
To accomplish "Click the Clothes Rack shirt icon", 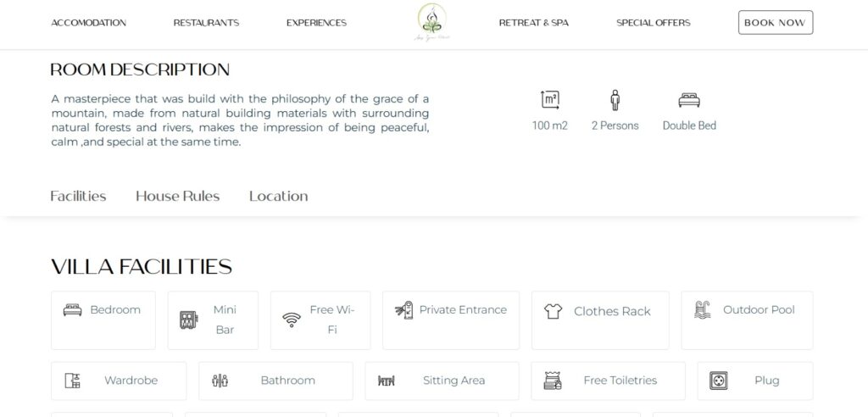I will (553, 311).
